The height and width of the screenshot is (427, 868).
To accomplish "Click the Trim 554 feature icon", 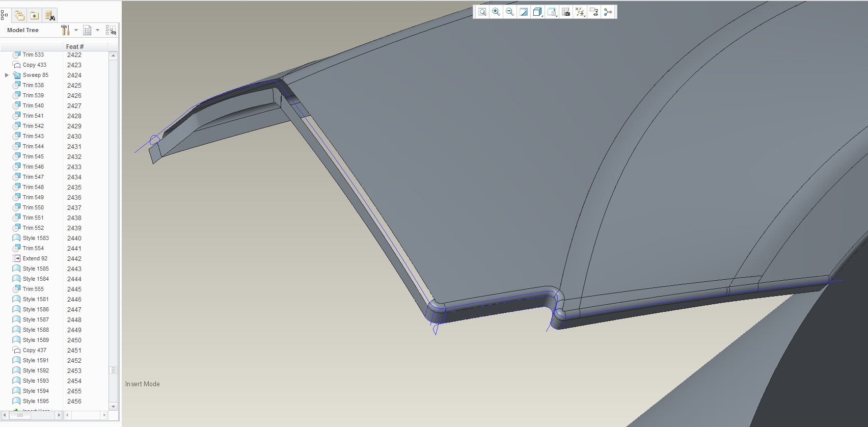I will tap(16, 248).
